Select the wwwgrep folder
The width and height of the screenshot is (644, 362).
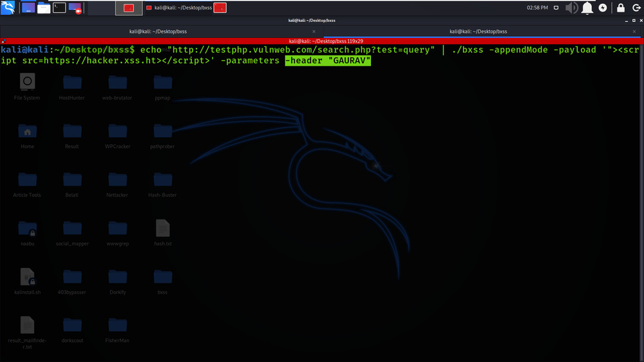point(117,233)
